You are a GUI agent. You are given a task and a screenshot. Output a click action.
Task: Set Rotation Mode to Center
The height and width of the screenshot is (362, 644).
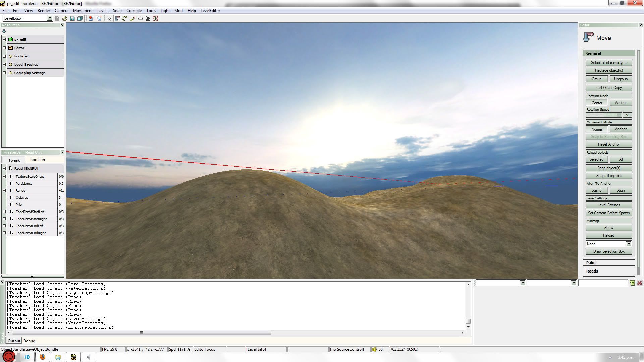(x=597, y=103)
